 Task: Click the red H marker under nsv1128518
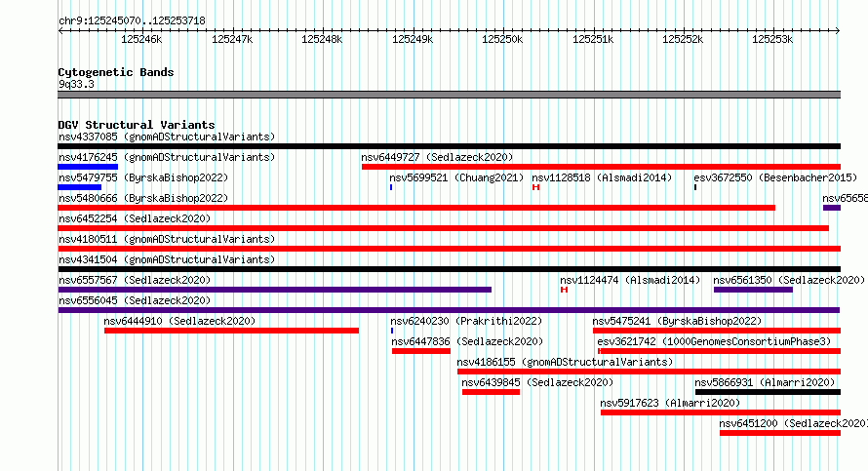[535, 187]
